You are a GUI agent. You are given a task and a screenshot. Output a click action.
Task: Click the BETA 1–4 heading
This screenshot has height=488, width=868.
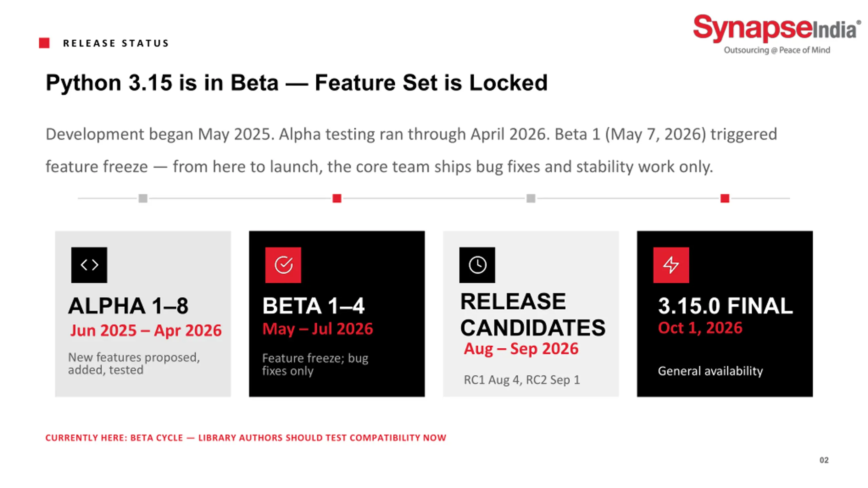313,306
